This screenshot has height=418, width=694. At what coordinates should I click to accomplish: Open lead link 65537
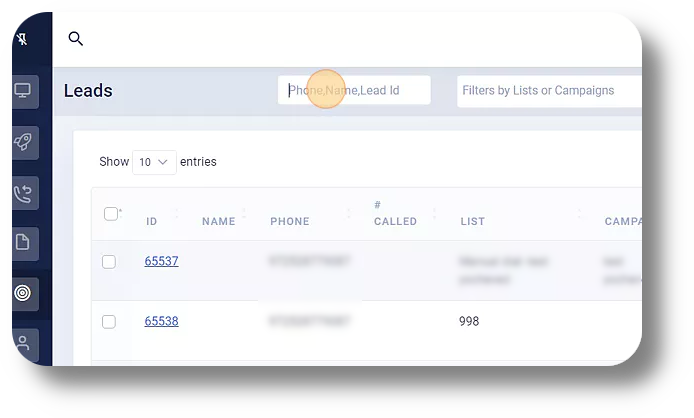tap(162, 261)
